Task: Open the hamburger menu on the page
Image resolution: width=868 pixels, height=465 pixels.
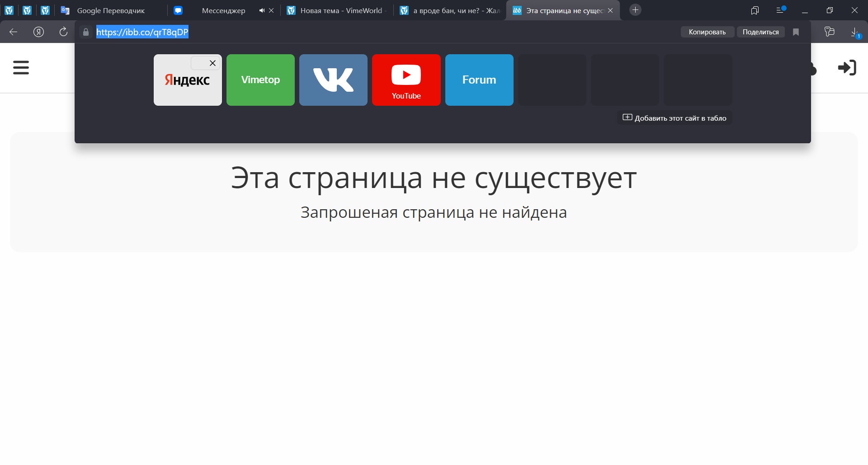Action: coord(21,68)
